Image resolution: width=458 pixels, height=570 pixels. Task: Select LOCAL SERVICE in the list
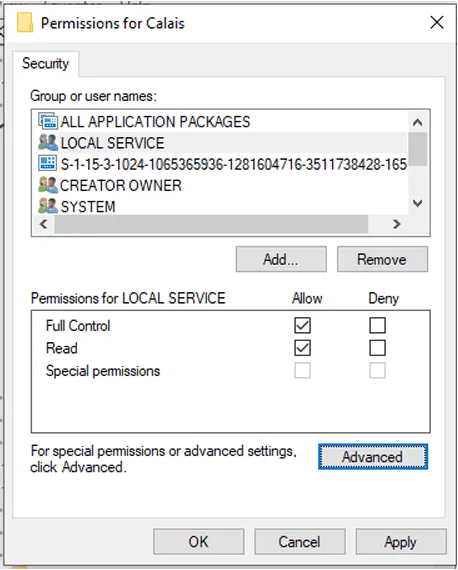tap(222, 142)
